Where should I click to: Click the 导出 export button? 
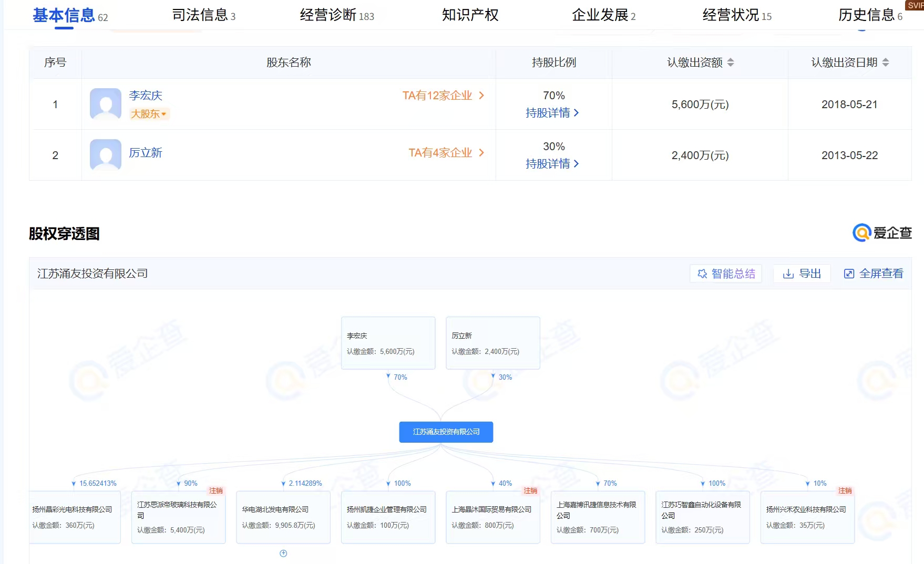pyautogui.click(x=802, y=274)
